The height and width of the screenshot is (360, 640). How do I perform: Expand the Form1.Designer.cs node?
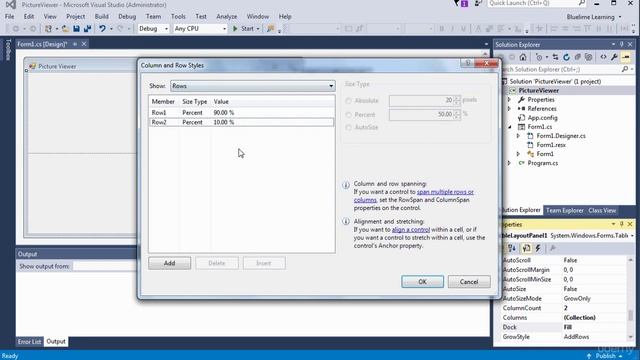(x=518, y=136)
